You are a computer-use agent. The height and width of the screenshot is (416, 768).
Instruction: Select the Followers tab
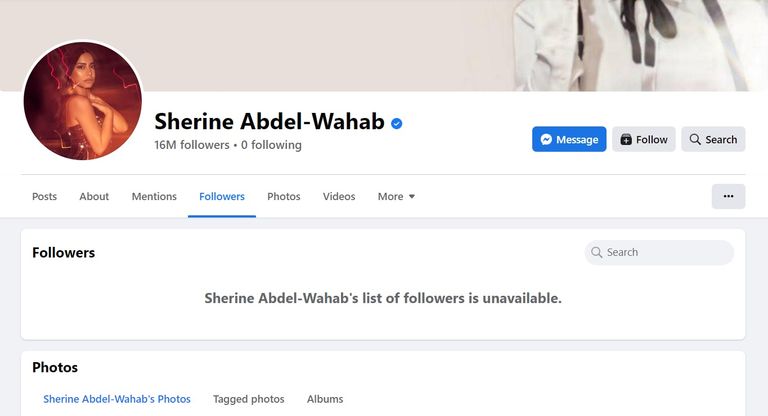point(222,197)
